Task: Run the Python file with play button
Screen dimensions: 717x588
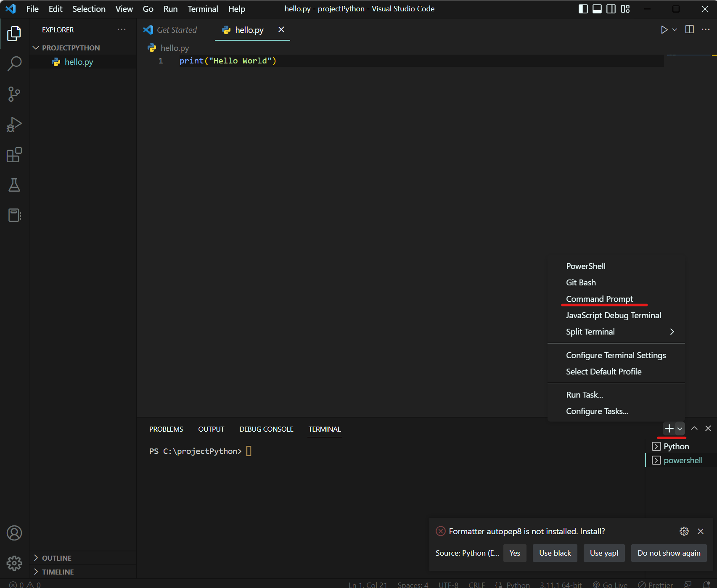Action: (664, 29)
